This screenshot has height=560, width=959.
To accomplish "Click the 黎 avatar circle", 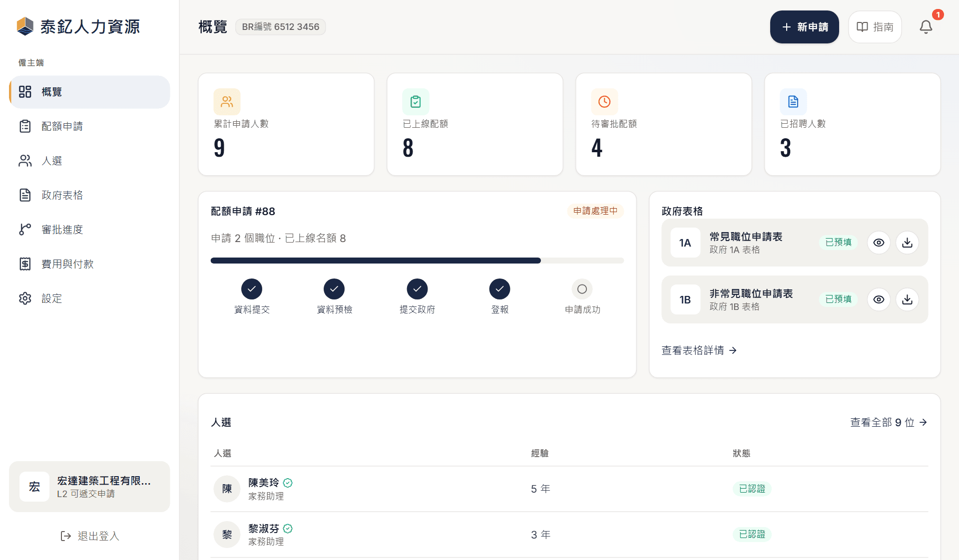I will click(227, 535).
